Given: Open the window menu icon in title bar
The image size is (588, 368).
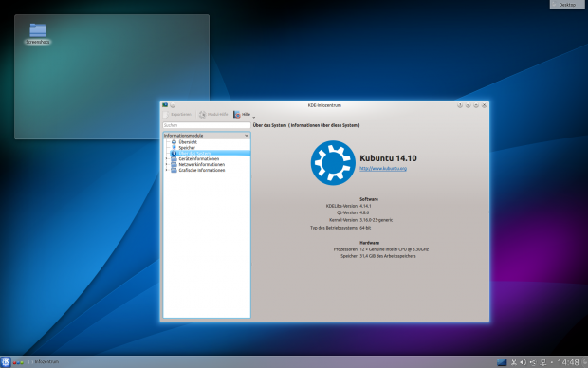Looking at the screenshot, I should pos(165,105).
